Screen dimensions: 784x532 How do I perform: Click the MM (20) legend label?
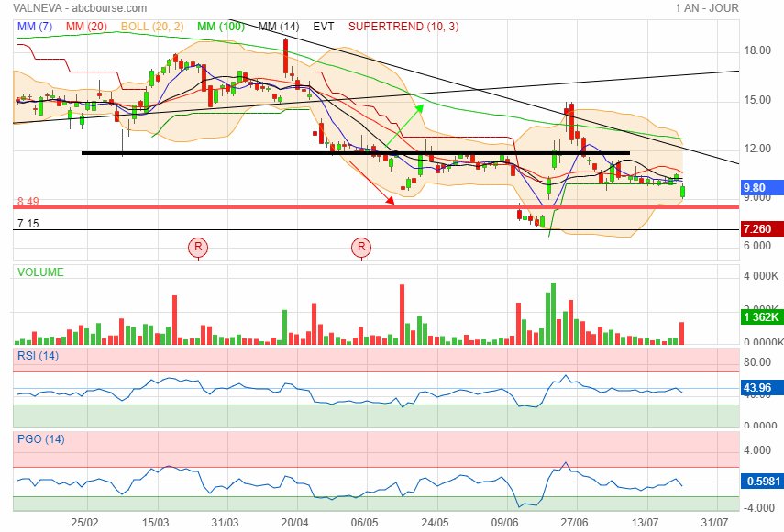coord(86,27)
